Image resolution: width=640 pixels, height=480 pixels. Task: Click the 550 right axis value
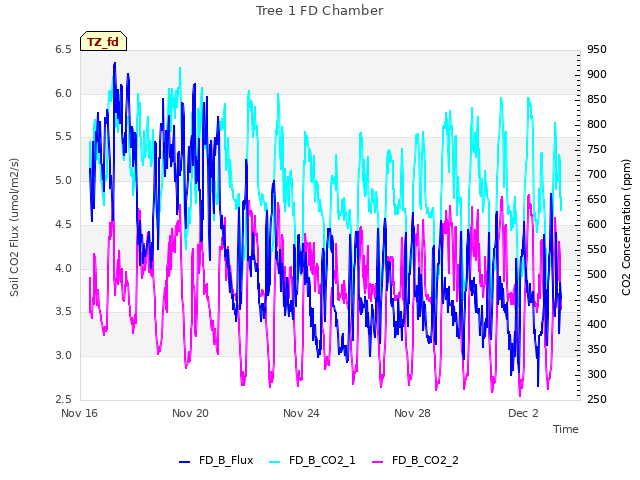(597, 249)
